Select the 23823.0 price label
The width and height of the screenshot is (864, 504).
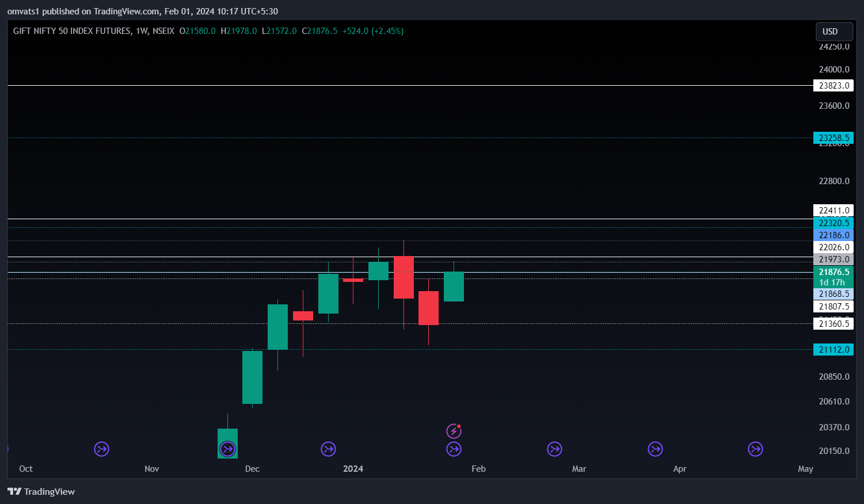pyautogui.click(x=833, y=86)
